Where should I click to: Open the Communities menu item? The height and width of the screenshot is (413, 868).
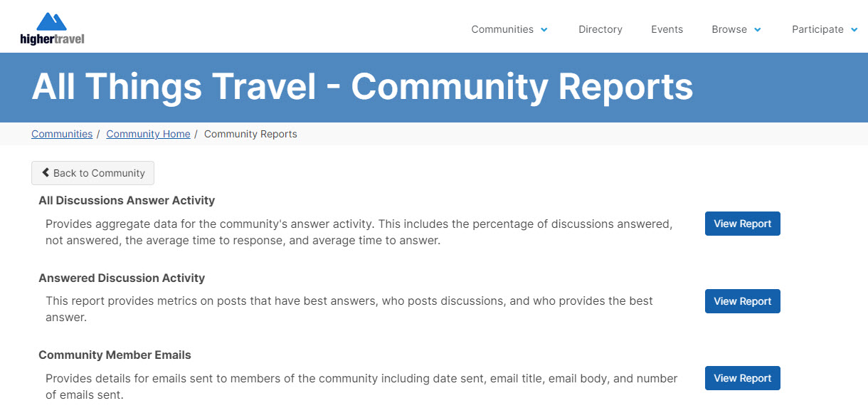(x=502, y=29)
